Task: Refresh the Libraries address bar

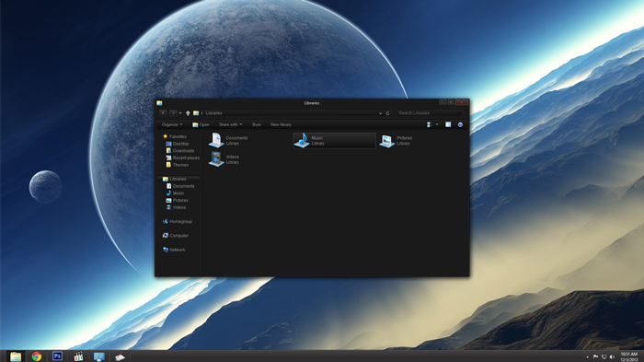Action: (x=387, y=113)
